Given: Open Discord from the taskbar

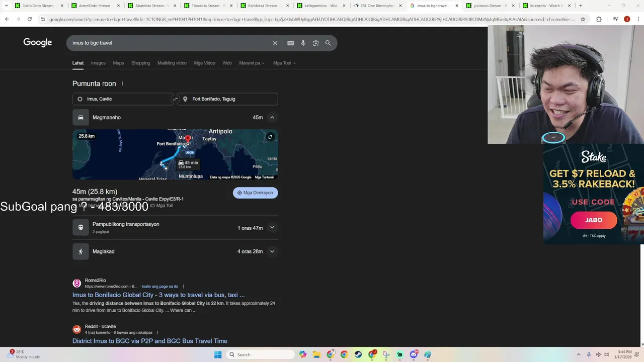Looking at the screenshot, I should tap(414, 354).
